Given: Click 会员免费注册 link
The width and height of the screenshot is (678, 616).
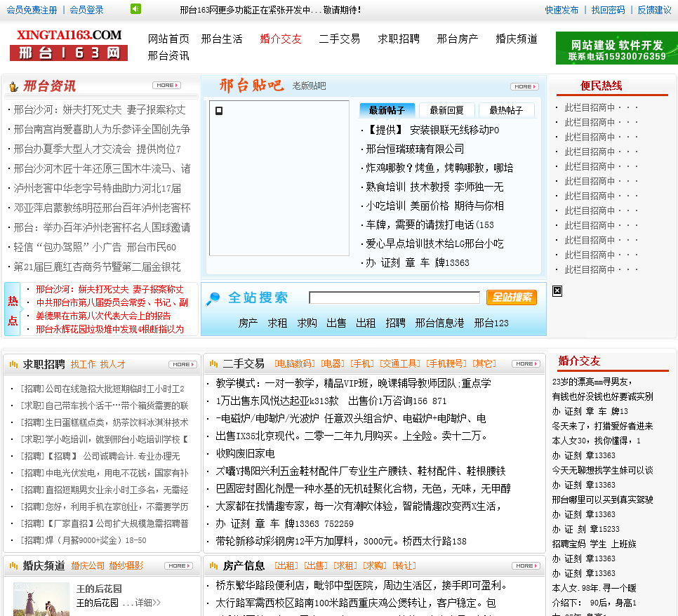Looking at the screenshot, I should coord(32,10).
